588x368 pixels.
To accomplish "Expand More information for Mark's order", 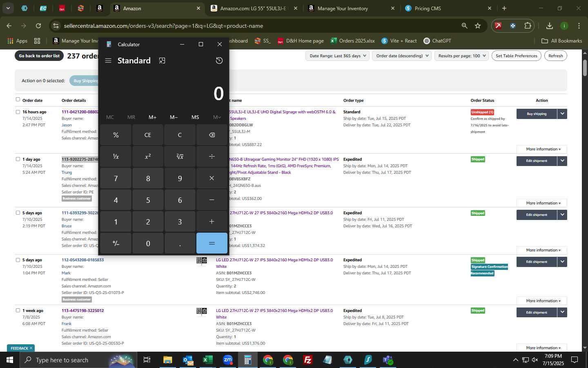I will tap(542, 301).
